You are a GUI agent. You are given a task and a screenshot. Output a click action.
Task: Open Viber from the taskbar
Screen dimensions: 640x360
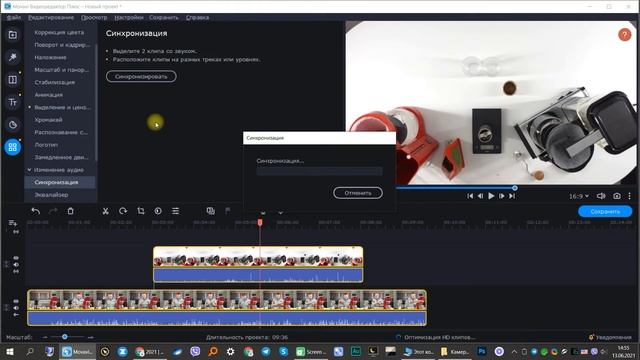[x=195, y=351]
